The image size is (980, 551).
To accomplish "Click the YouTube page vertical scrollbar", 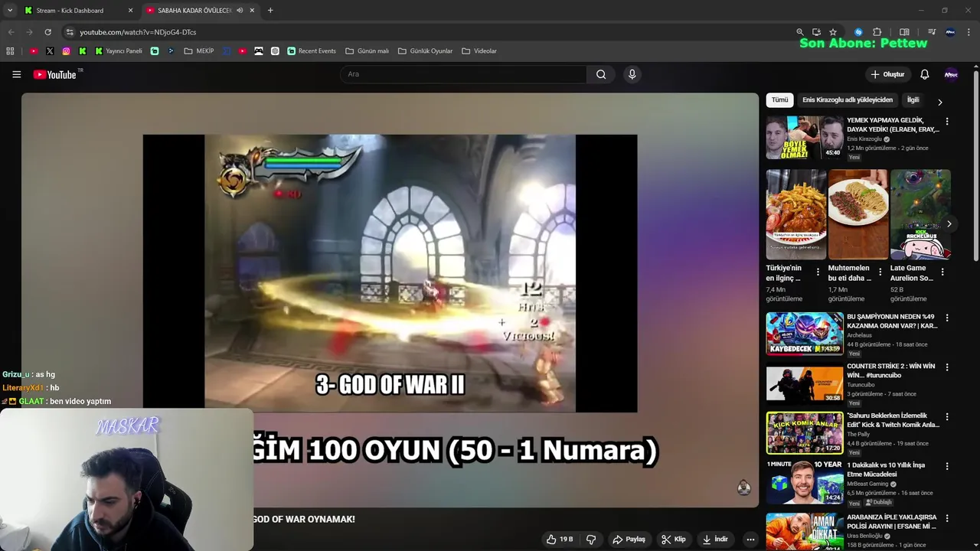I will click(975, 165).
